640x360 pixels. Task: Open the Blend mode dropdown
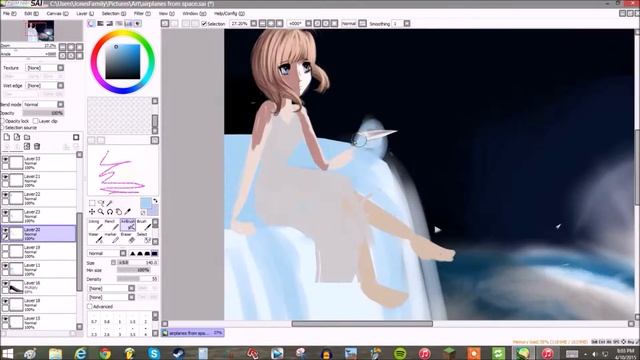[x=60, y=104]
